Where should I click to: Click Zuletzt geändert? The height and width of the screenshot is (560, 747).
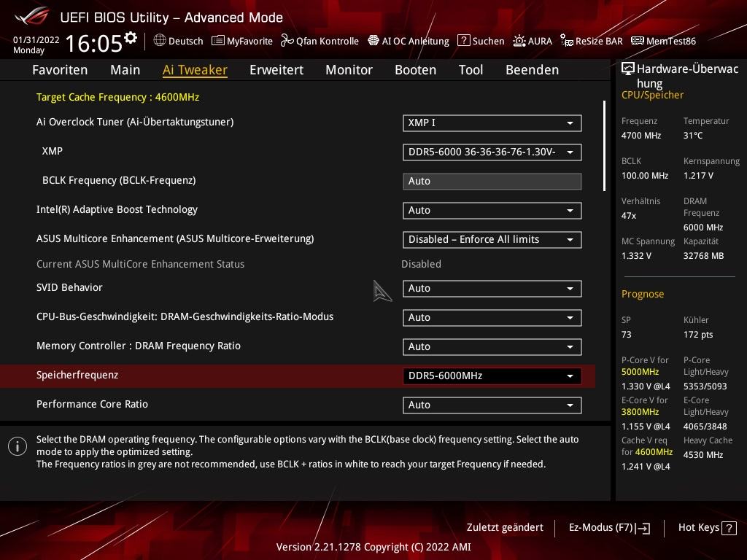[505, 528]
